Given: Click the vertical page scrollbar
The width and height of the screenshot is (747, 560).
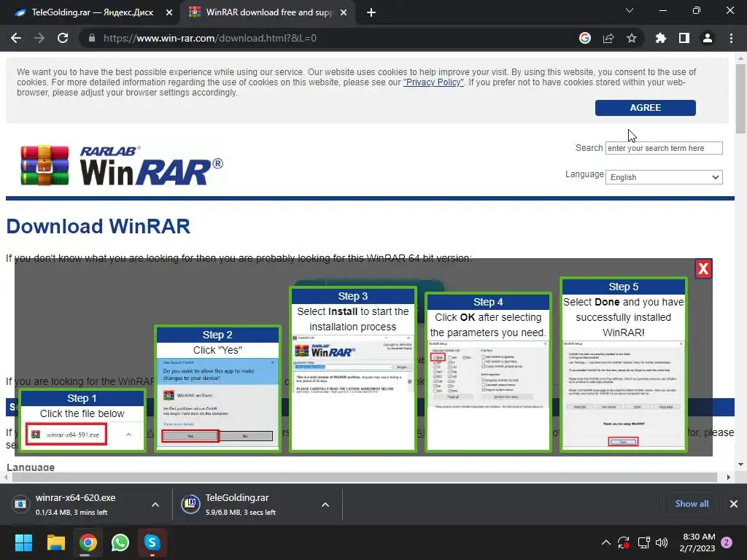Looking at the screenshot, I should (740, 98).
